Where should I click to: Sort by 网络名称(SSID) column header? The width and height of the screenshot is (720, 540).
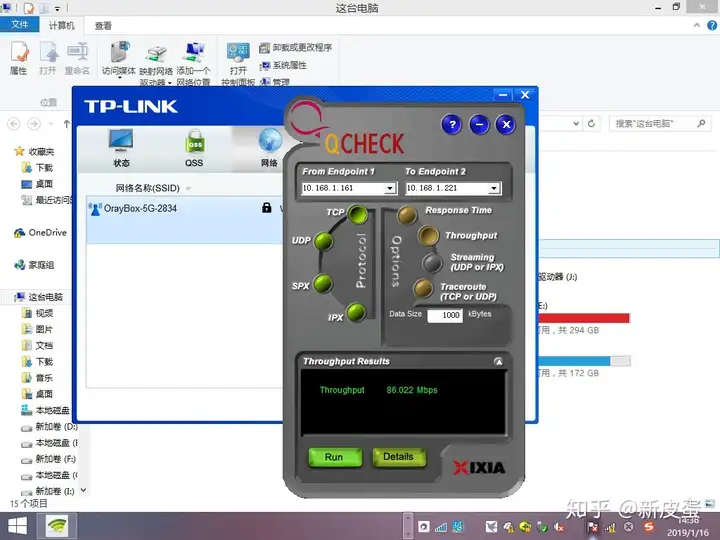click(147, 188)
